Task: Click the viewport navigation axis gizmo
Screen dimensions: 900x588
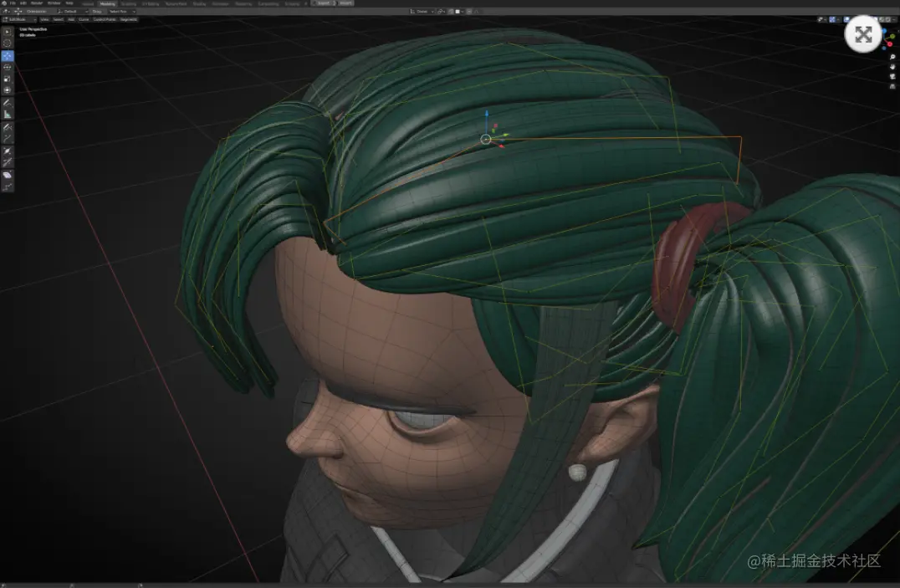Action: (890, 40)
